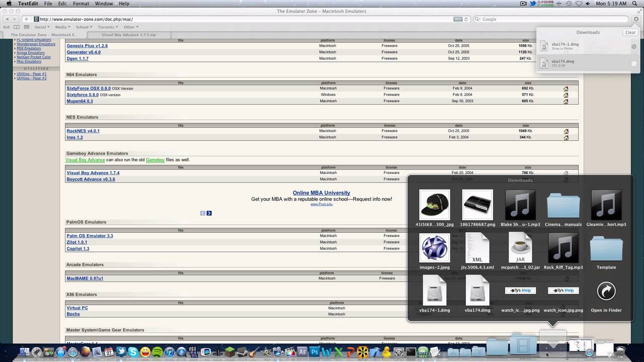Expand the Media bookmarks dropdown
This screenshot has width=644, height=362.
62,27
